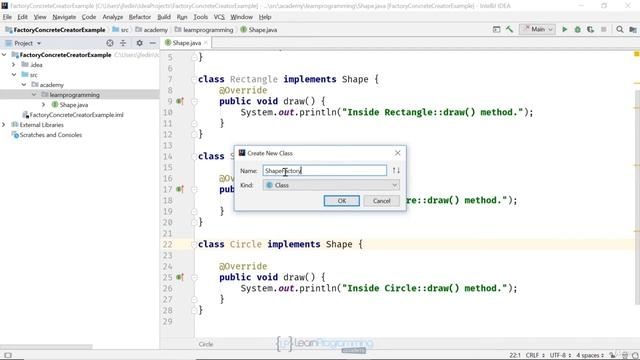Open the Navigate menu
This screenshot has height=360, width=640.
[64, 17]
